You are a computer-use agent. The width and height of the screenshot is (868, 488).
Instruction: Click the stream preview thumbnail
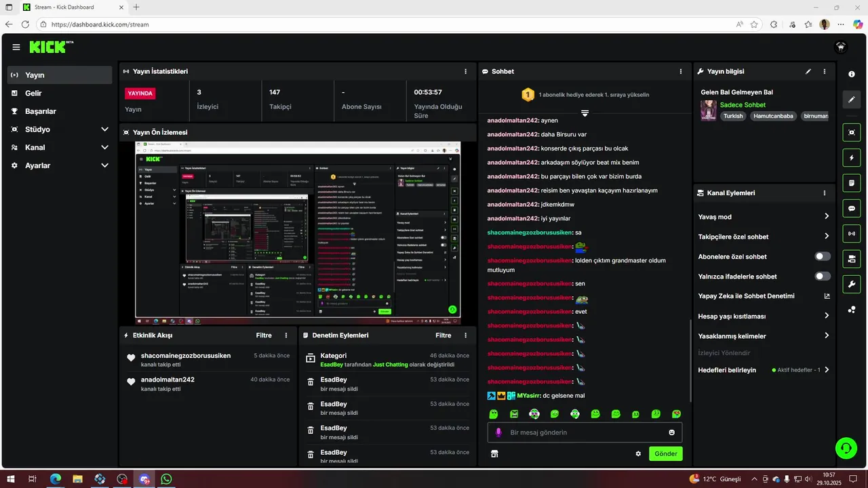tap(298, 233)
